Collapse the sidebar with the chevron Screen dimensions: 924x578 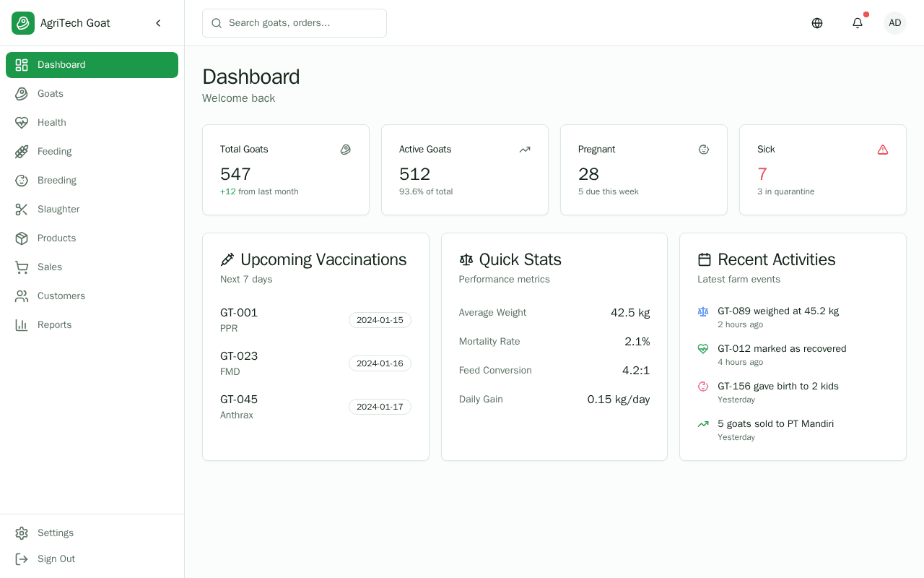(x=158, y=23)
